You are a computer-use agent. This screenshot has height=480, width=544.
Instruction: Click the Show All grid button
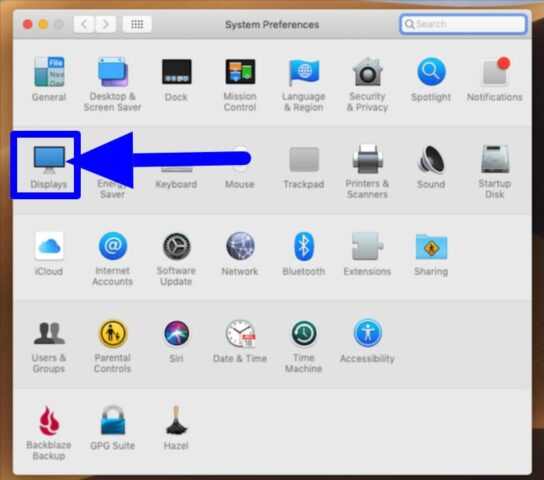click(137, 24)
